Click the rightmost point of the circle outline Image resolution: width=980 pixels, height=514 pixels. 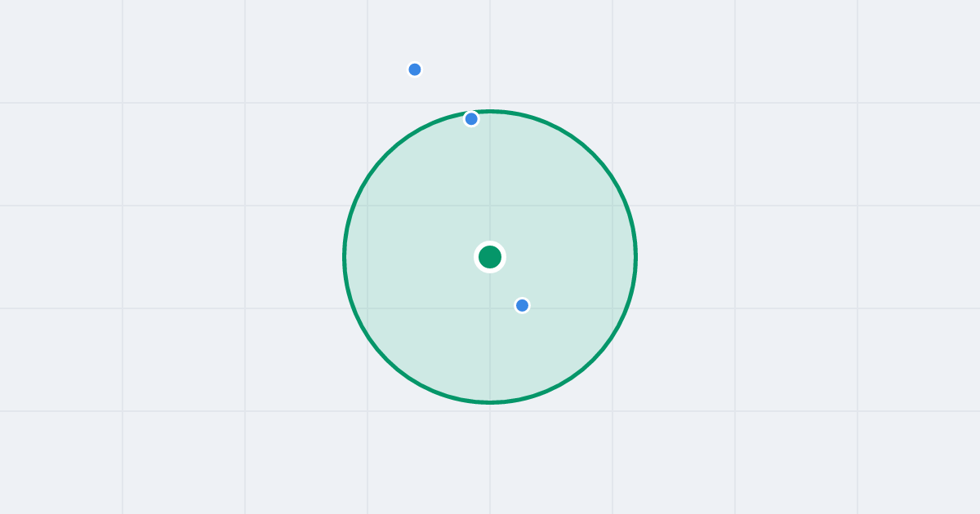[636, 257]
